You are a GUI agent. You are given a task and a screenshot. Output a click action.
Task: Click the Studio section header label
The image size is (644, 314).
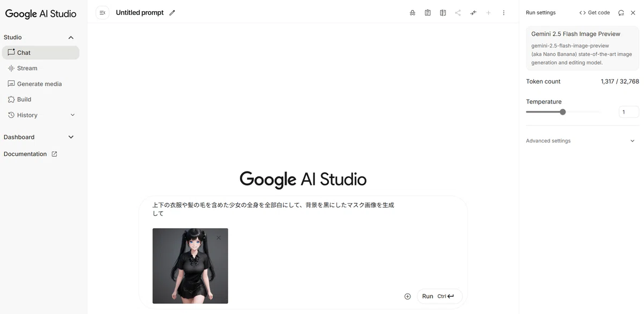tap(13, 38)
